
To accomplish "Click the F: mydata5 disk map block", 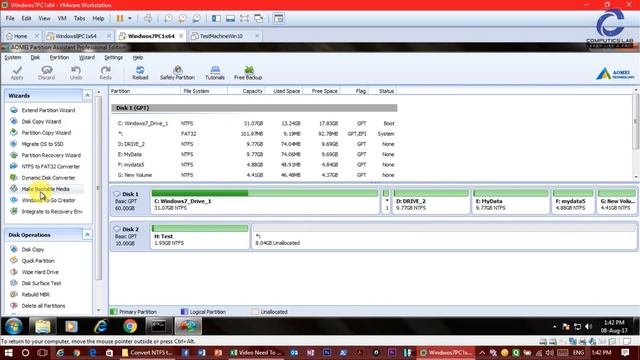I will pyautogui.click(x=573, y=201).
